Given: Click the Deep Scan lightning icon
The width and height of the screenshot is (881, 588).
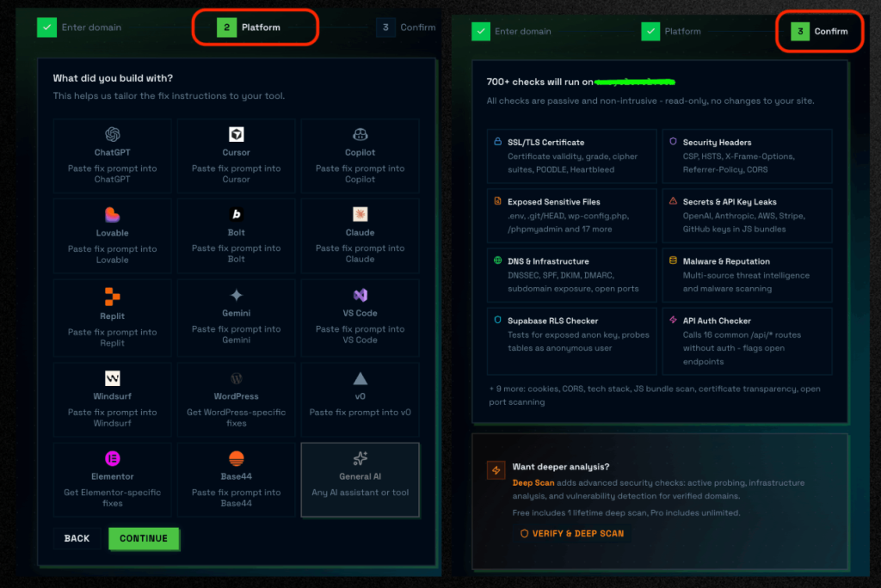Looking at the screenshot, I should [x=496, y=470].
